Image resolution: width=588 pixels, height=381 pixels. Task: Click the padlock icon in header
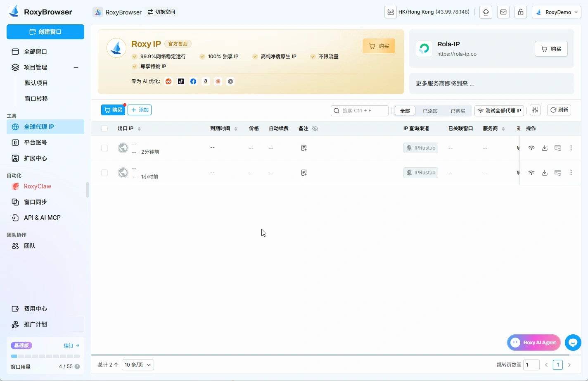(x=521, y=12)
